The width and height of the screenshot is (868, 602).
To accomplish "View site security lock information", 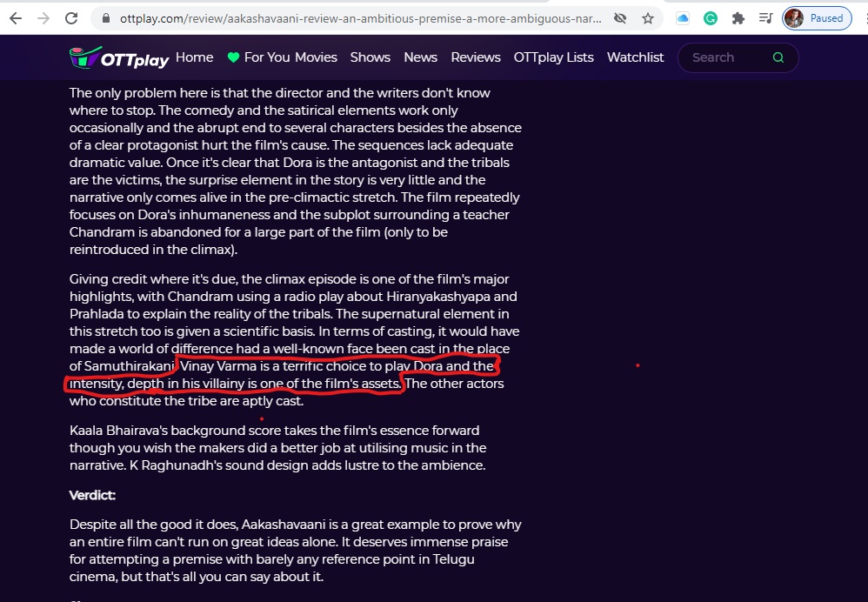I will click(x=106, y=18).
